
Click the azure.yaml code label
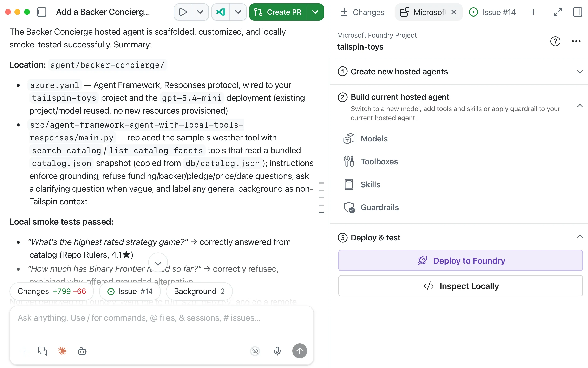[x=55, y=85]
